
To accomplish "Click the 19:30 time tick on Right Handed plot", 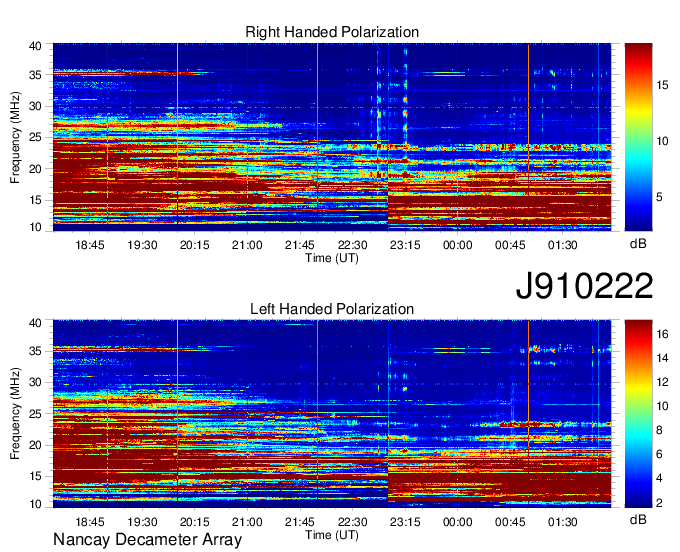I will (x=142, y=245).
